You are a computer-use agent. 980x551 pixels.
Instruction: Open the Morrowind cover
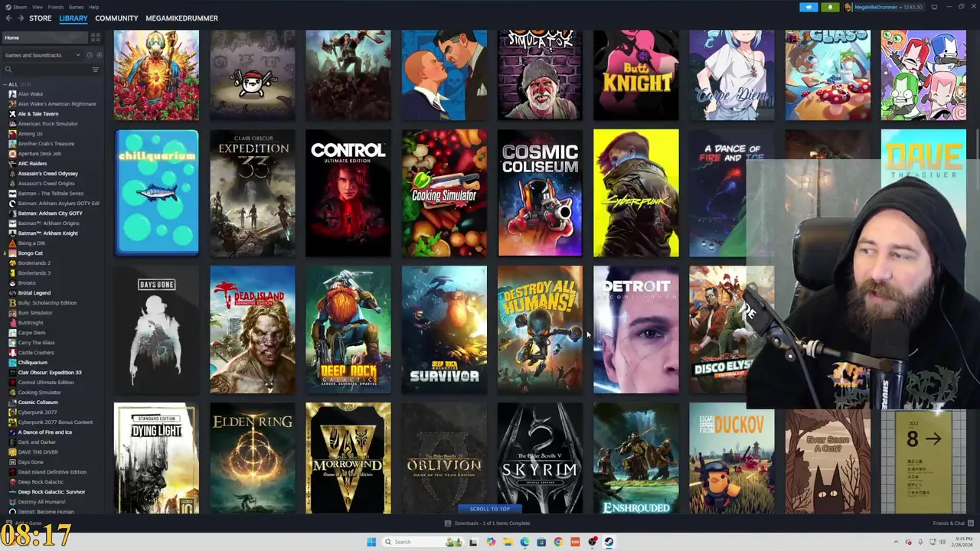(x=348, y=458)
